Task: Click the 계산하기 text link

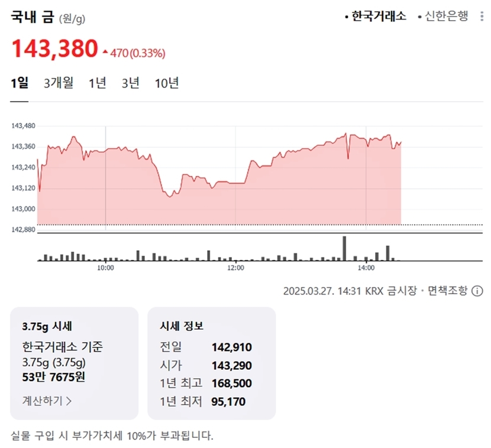Action: point(43,401)
